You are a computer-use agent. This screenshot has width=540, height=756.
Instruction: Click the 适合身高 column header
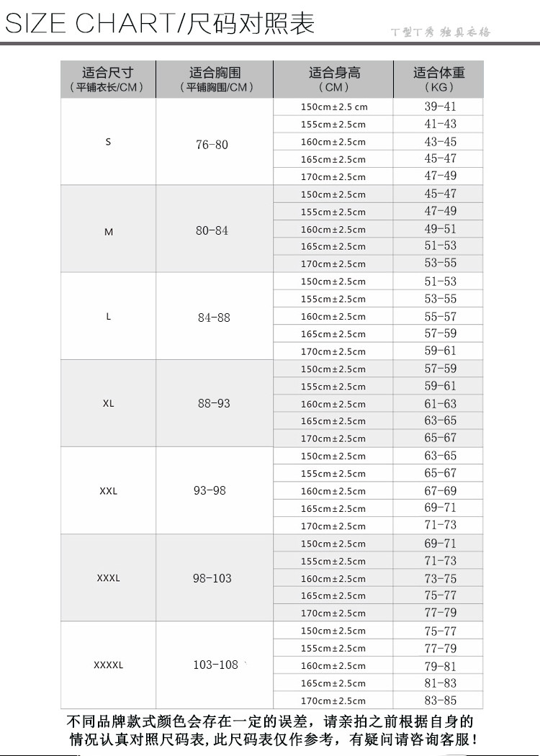click(x=333, y=79)
